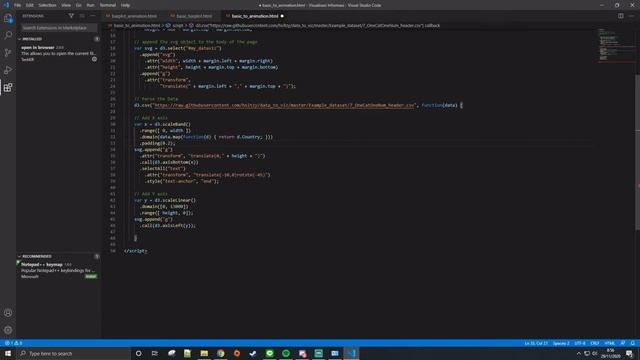The image size is (640, 360).
Task: Clear extensions search results icon
Action: point(82,16)
